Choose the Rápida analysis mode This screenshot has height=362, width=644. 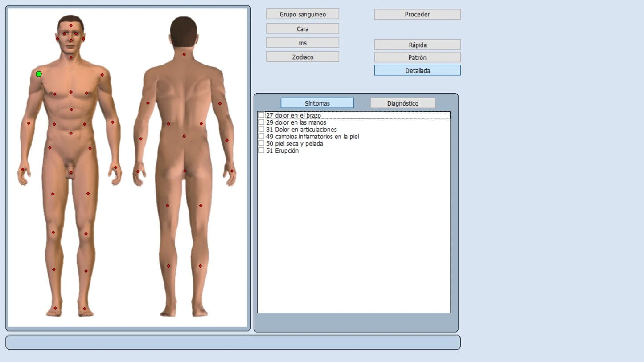[x=417, y=45]
